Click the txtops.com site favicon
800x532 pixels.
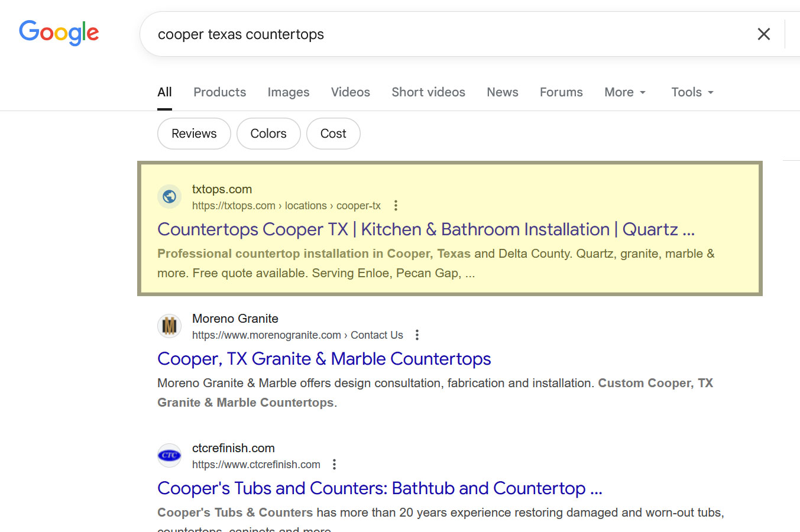pos(170,196)
